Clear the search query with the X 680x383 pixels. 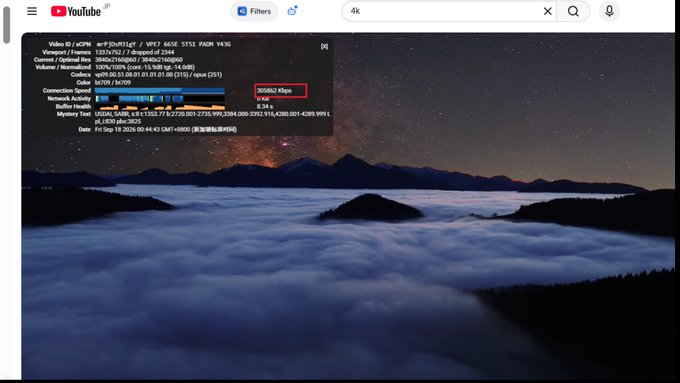tap(548, 11)
